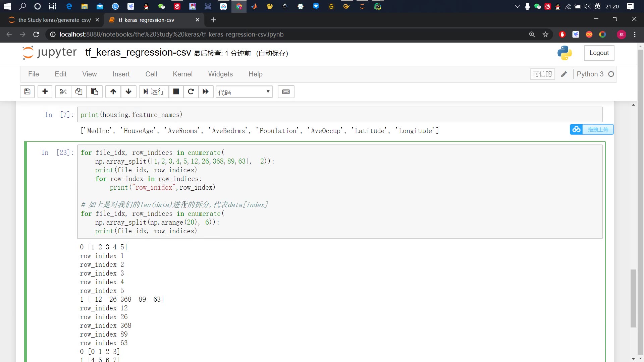Open the Cell menu
This screenshot has width=644, height=362.
(x=151, y=74)
